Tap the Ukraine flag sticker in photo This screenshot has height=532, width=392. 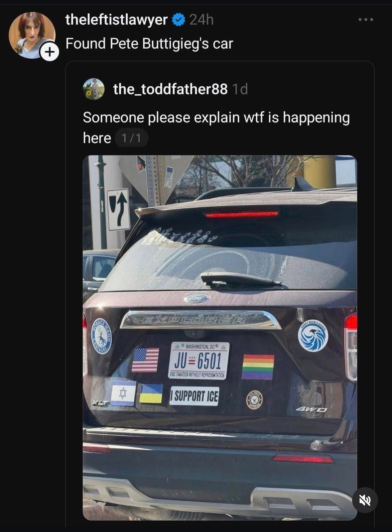click(151, 393)
